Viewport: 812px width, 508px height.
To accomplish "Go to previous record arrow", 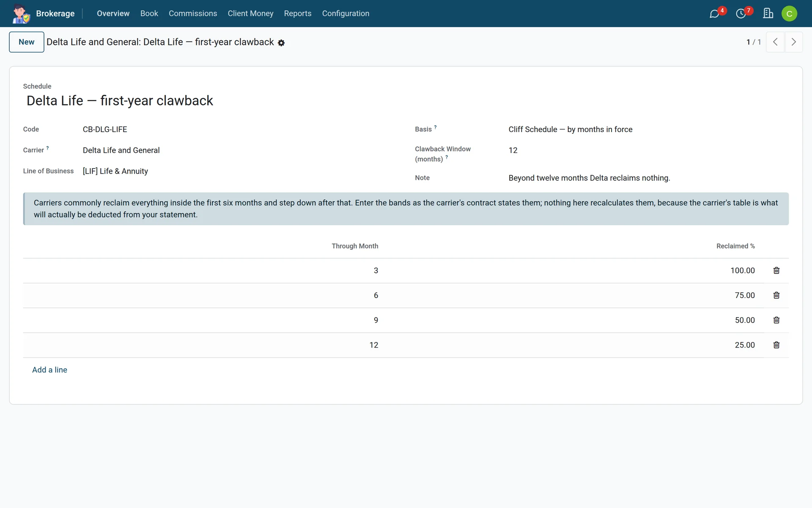I will pyautogui.click(x=775, y=42).
